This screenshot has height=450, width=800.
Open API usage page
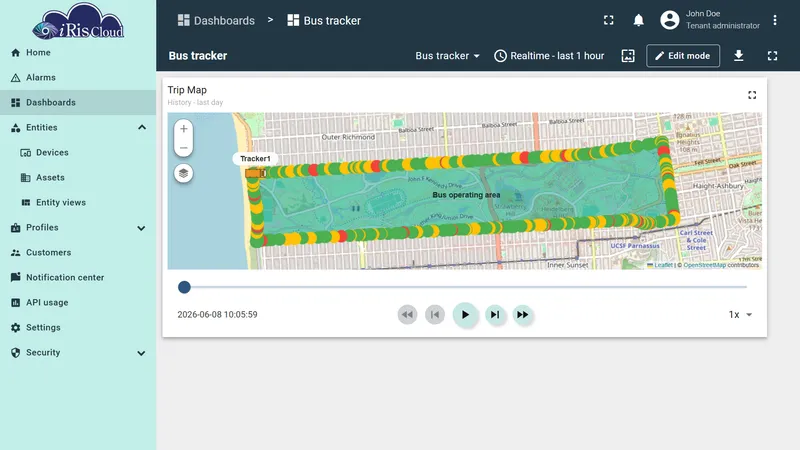[78, 303]
